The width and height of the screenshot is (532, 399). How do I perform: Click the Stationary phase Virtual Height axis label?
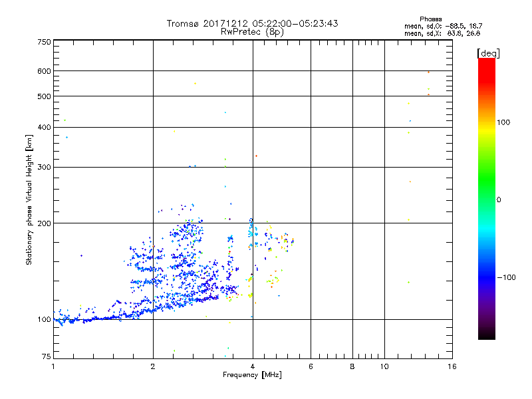click(29, 199)
